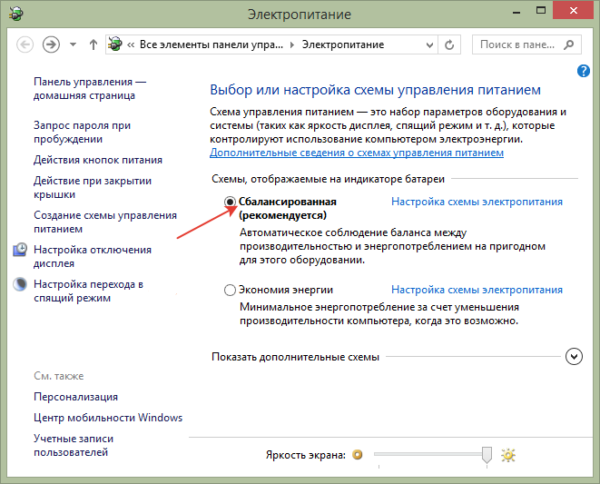
Task: Maximize the Электропитание window
Action: click(x=541, y=11)
